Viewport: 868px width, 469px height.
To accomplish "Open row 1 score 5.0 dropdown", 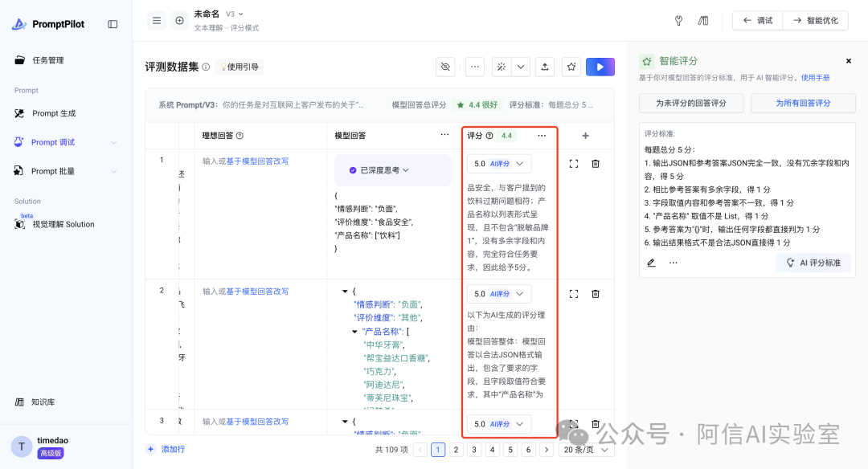I will pos(499,164).
